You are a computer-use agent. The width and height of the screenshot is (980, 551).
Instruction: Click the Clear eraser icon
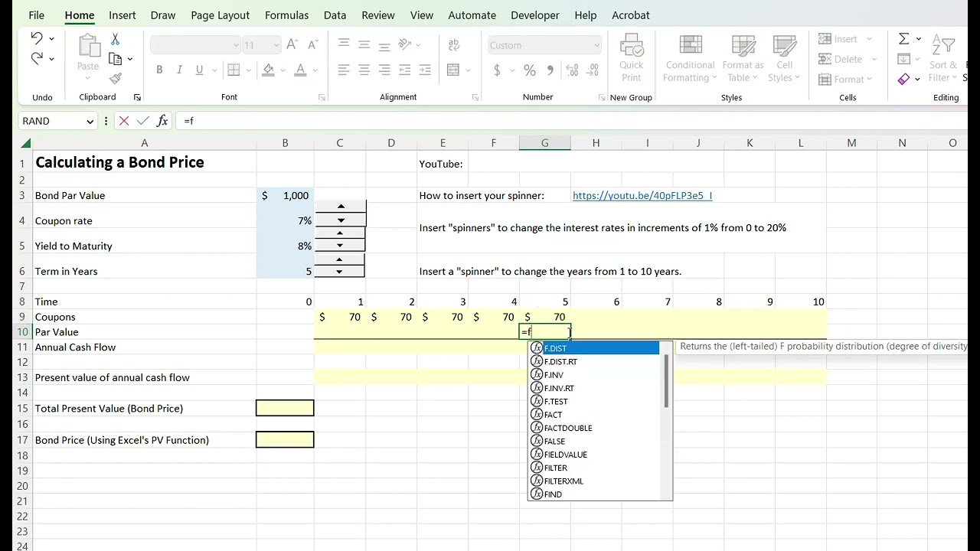coord(904,78)
